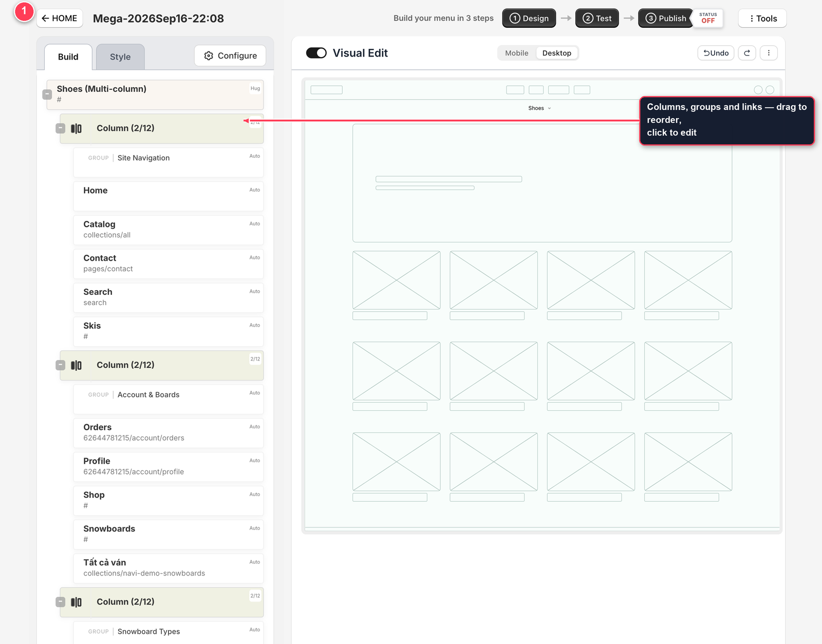Screen dimensions: 822x644
Task: Select the Orders link item
Action: coord(169,433)
